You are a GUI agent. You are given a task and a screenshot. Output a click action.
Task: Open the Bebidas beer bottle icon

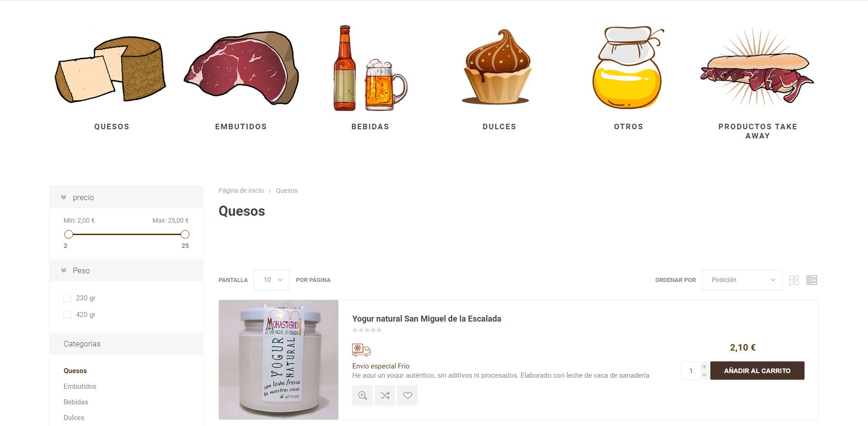click(x=370, y=68)
